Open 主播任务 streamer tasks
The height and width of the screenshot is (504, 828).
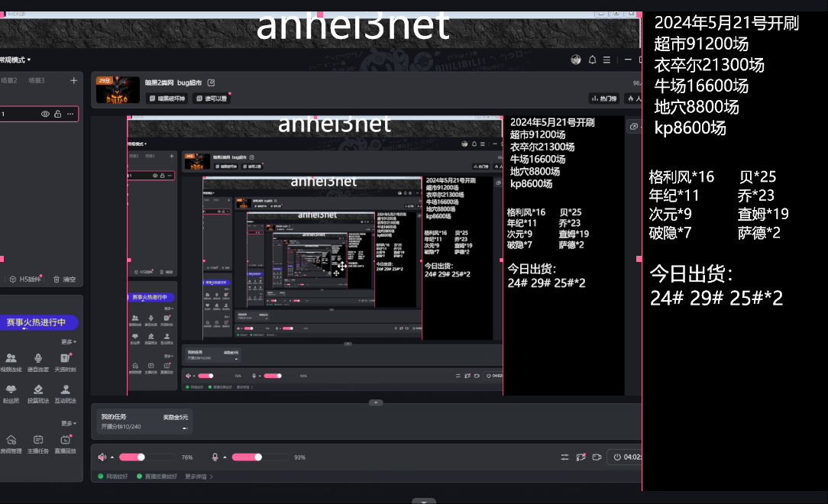(38, 444)
